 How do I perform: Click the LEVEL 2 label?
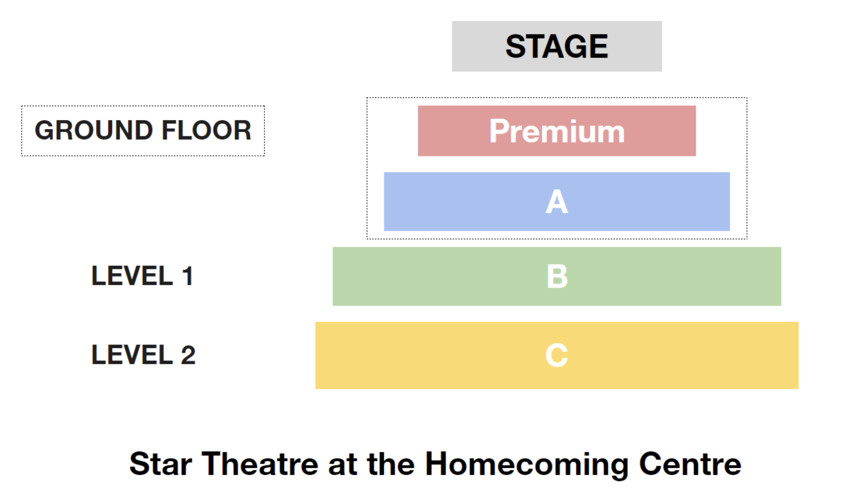pyautogui.click(x=143, y=354)
